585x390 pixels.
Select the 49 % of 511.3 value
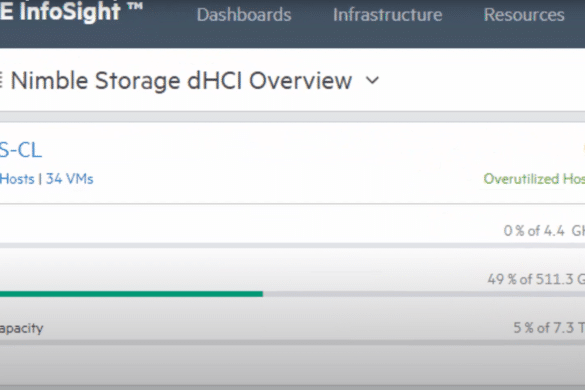pos(536,279)
